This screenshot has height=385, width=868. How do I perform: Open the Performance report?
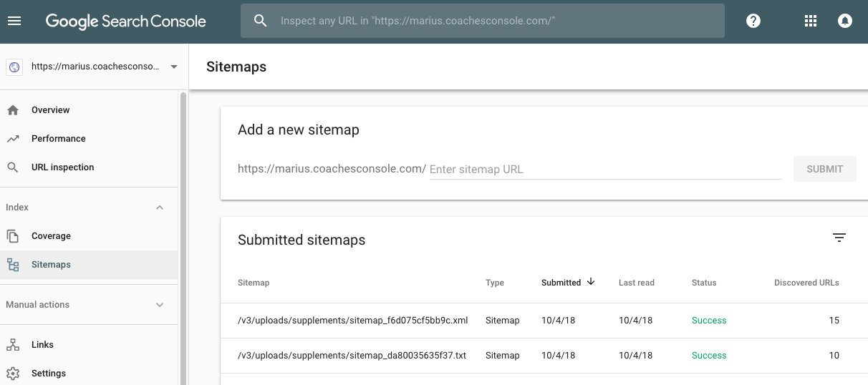58,139
